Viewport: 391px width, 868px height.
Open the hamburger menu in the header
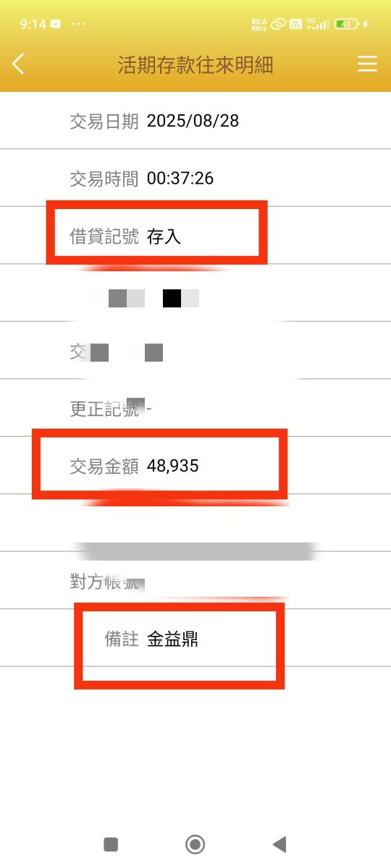tap(367, 64)
